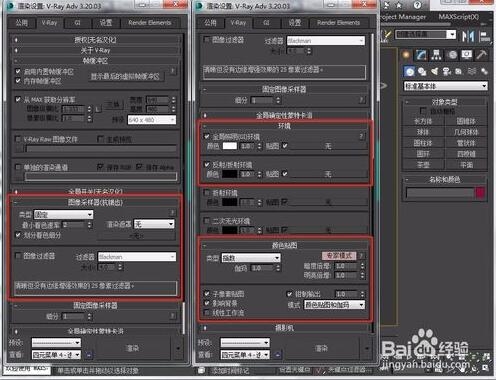The image size is (496, 380).
Task: Open the Utilities hammer tab
Action: (481, 55)
